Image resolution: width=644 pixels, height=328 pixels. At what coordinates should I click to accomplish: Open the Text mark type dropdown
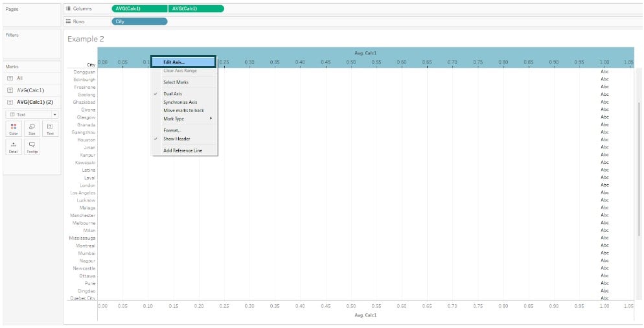tap(32, 114)
